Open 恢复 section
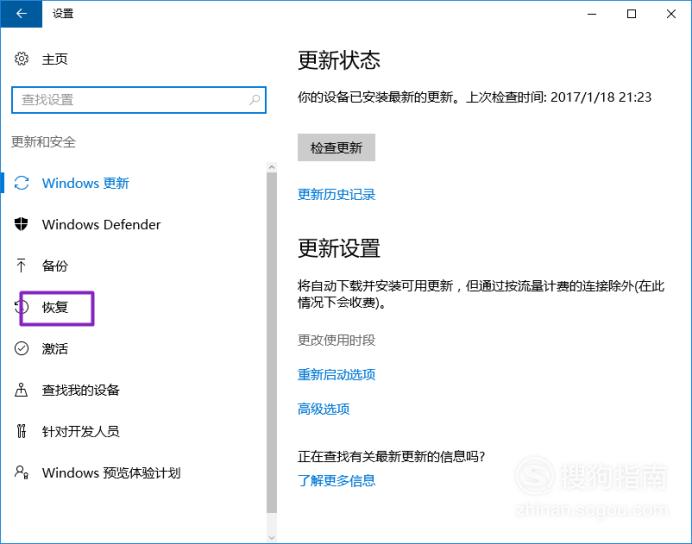 55,307
